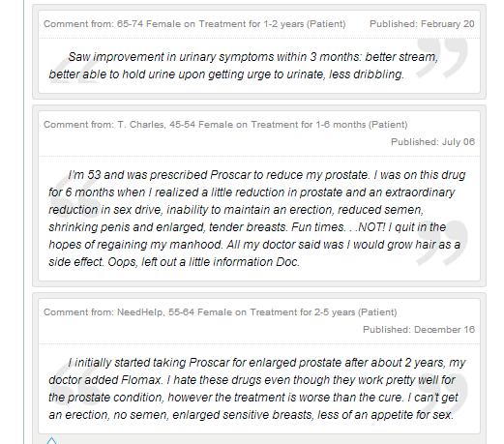Click the 'doctor added Flomax' sentence

pos(105,380)
